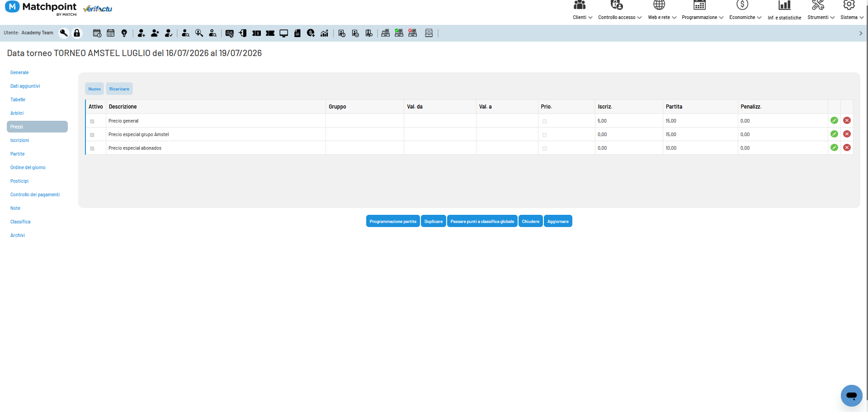Viewport: 868px width, 412px height.
Task: Open the Ordine del giorno section
Action: pos(28,167)
